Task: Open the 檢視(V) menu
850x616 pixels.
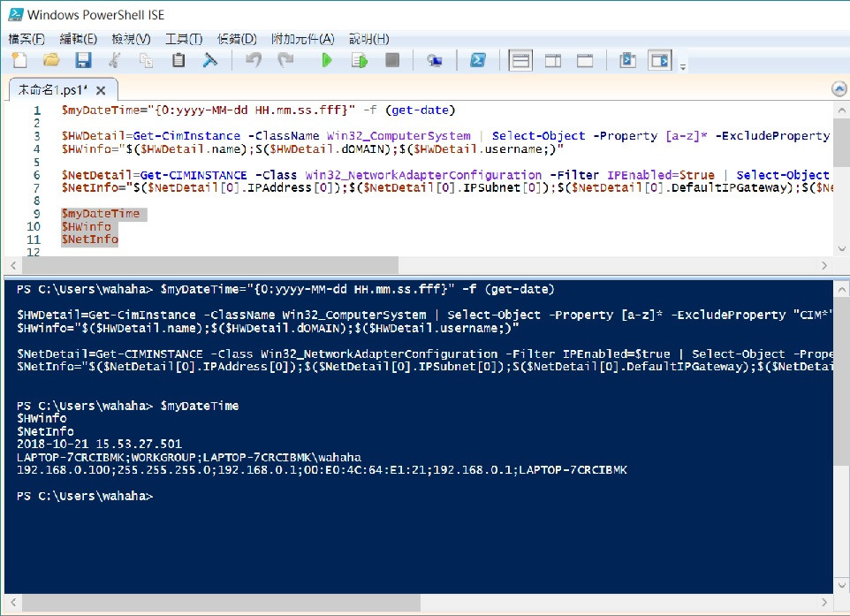Action: (x=131, y=39)
